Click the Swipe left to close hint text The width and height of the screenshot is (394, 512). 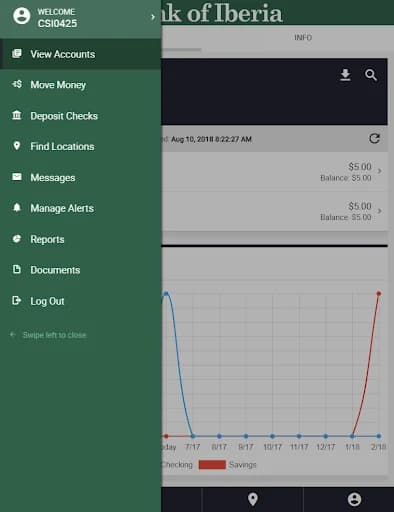54,335
